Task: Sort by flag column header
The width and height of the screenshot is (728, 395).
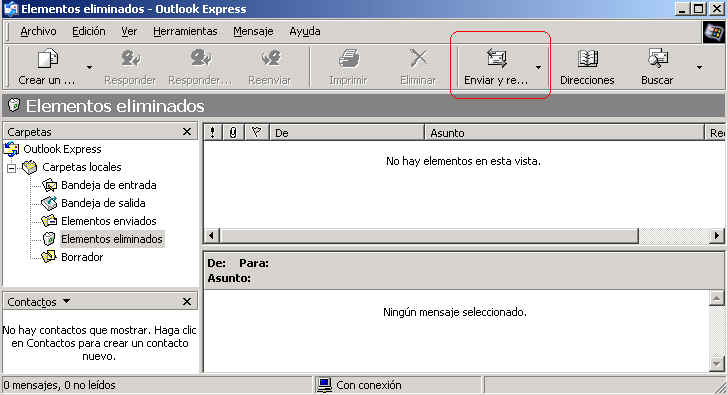Action: (256, 133)
